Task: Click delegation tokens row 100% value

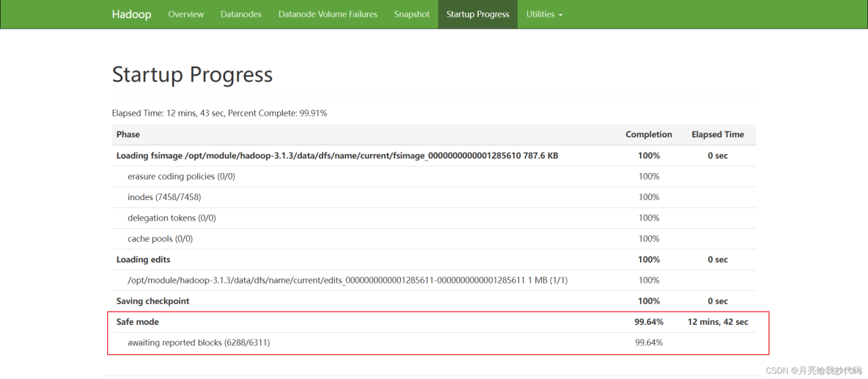Action: 649,218
